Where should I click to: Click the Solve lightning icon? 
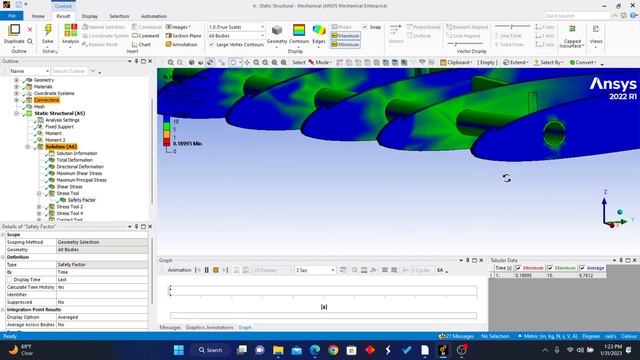point(48,30)
